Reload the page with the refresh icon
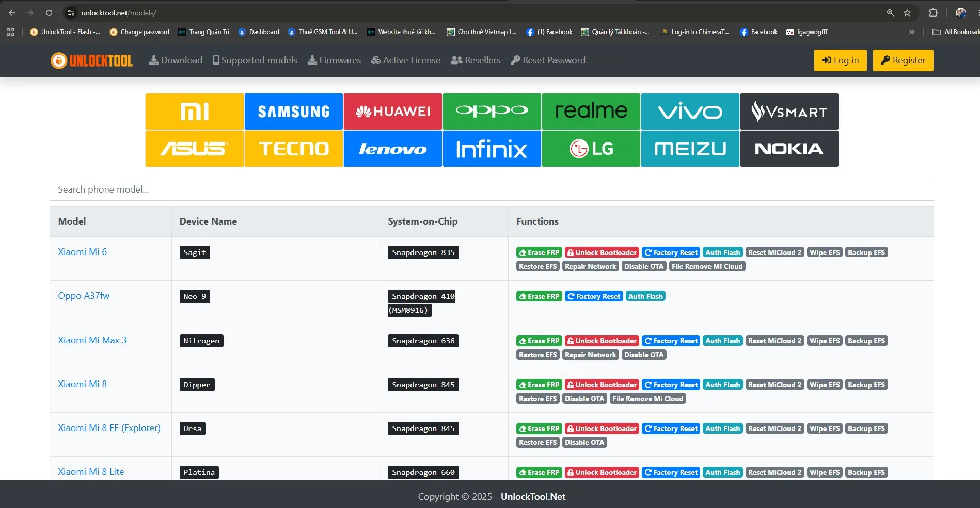Image resolution: width=980 pixels, height=508 pixels. tap(49, 13)
